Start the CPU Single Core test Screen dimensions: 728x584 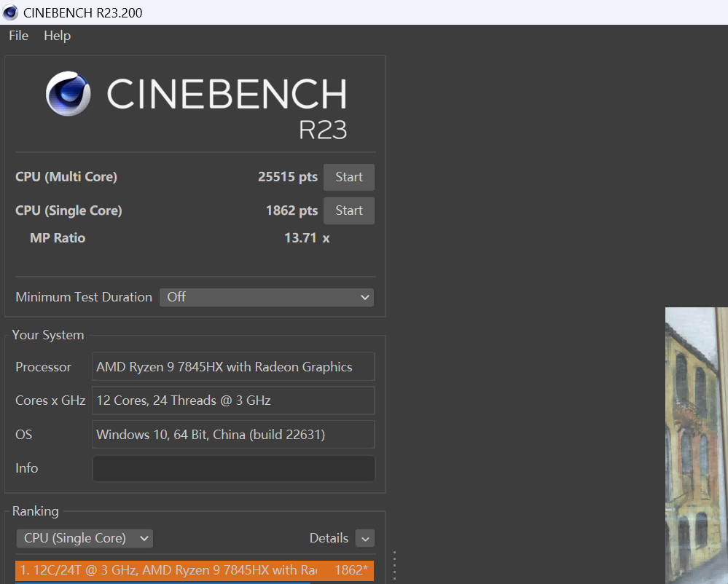tap(349, 210)
